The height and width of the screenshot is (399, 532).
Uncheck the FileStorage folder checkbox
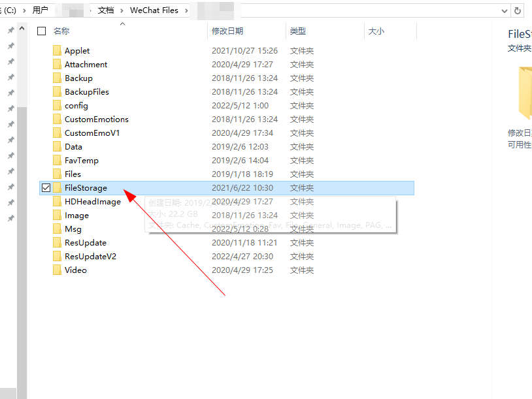[45, 188]
